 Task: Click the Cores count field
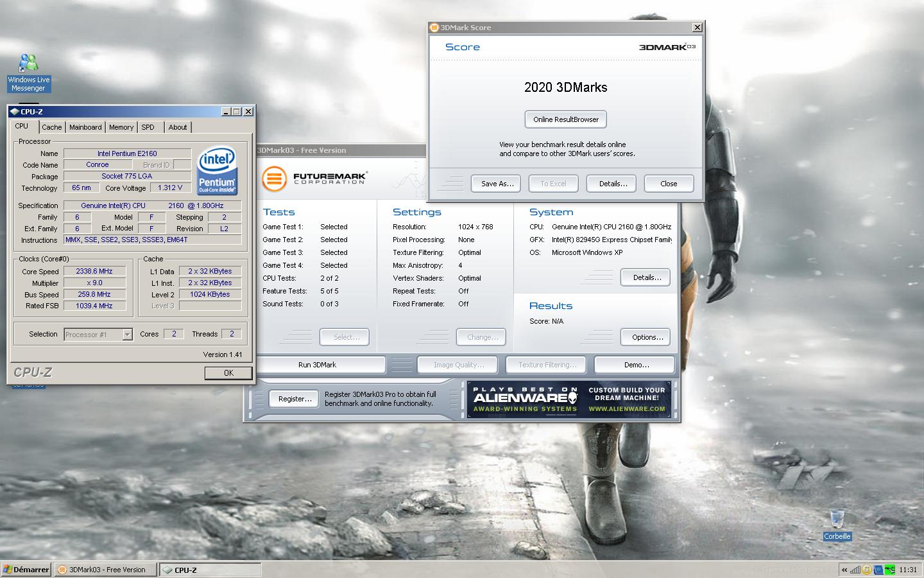coord(173,333)
